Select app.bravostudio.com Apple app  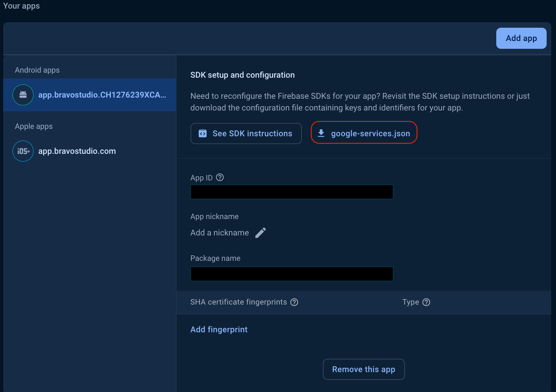tap(90, 151)
